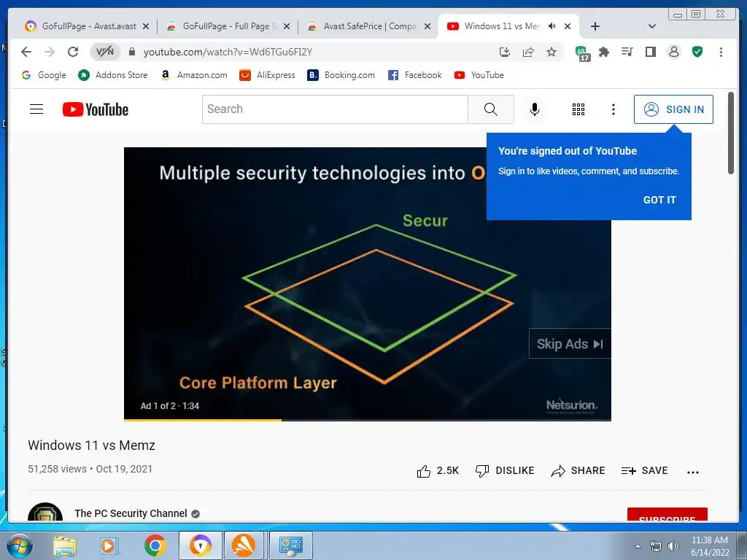The width and height of the screenshot is (747, 560).
Task: Open the browser profile avatar
Action: (x=673, y=52)
